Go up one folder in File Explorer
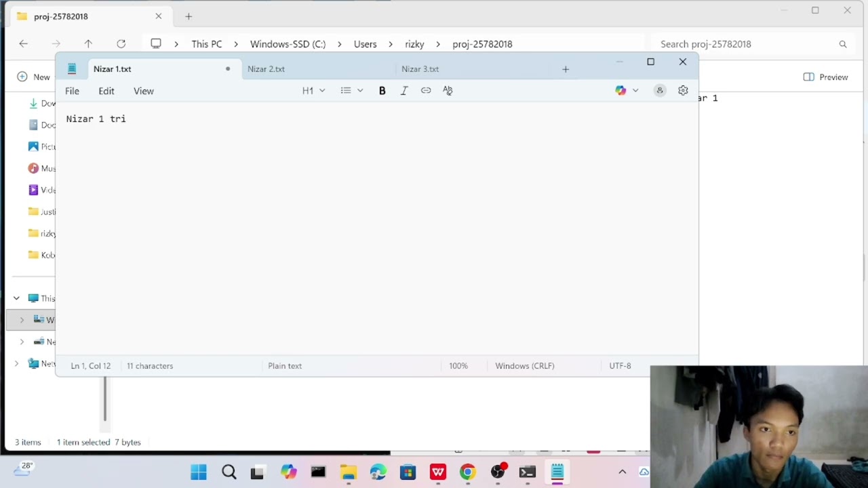 (88, 44)
